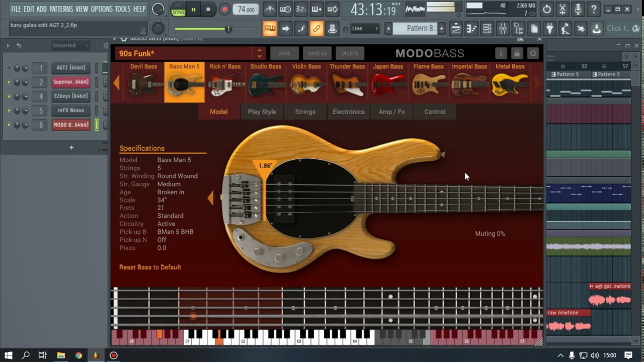Open the OPTIONS menu
The width and height of the screenshot is (644, 362).
102,9
